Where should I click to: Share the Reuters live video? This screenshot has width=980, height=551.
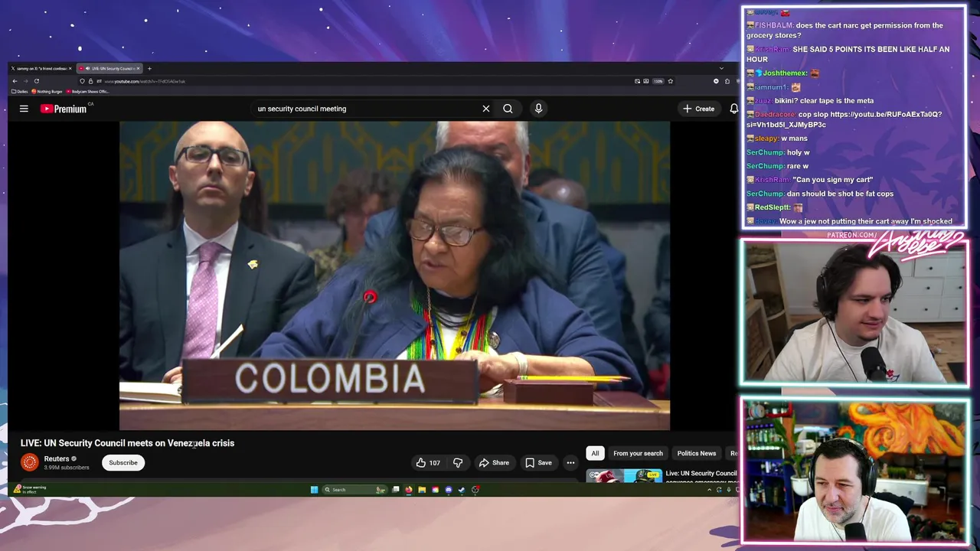click(494, 462)
